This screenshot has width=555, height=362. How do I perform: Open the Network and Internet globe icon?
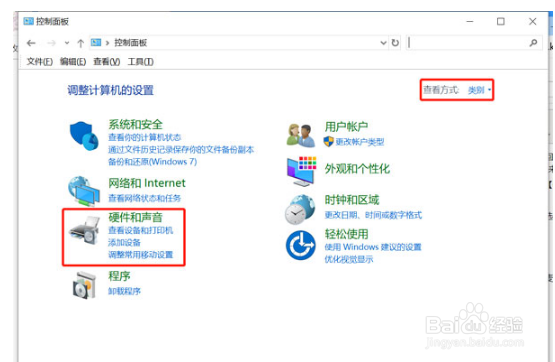pos(84,191)
